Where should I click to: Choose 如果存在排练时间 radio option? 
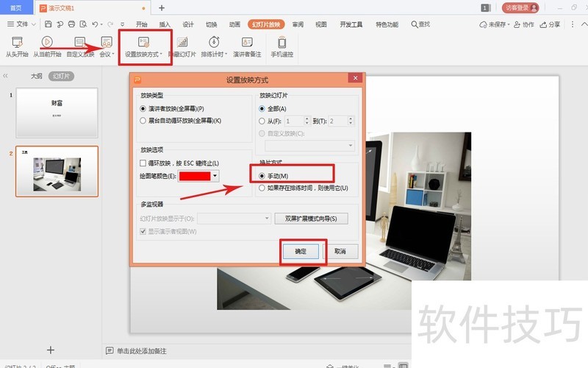262,188
